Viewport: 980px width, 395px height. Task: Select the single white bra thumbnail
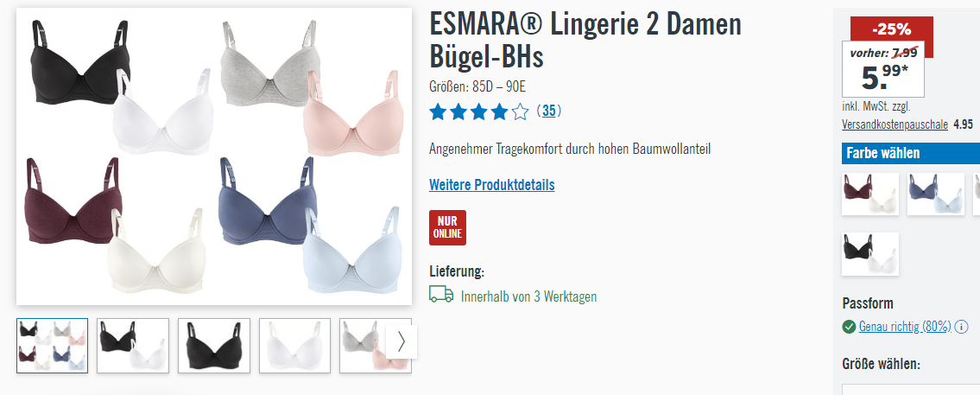(294, 346)
